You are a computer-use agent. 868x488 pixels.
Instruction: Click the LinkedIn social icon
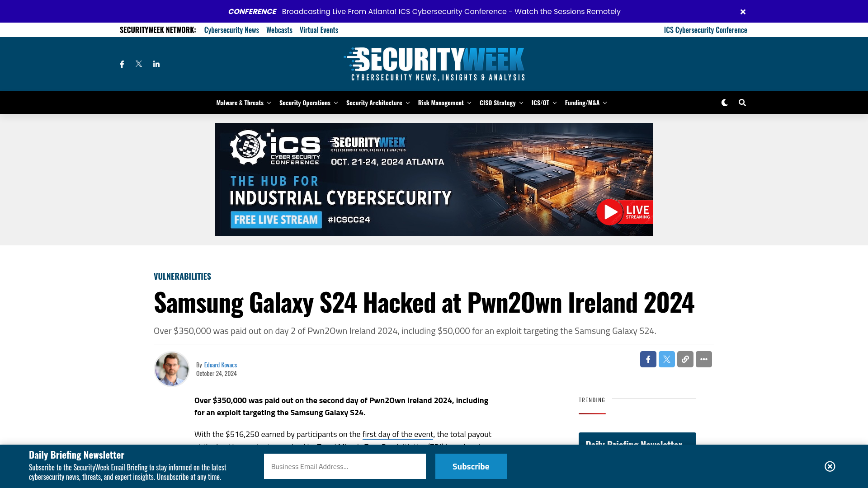156,64
